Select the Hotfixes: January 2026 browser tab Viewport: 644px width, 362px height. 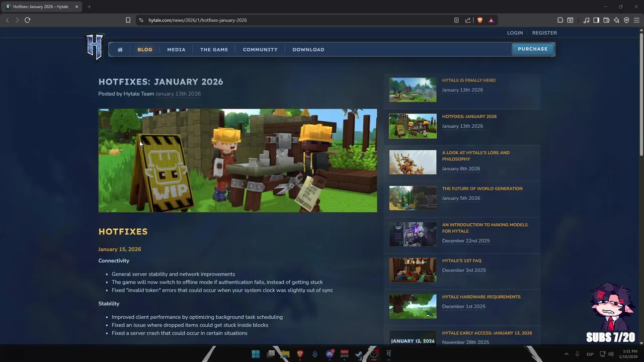point(41,7)
